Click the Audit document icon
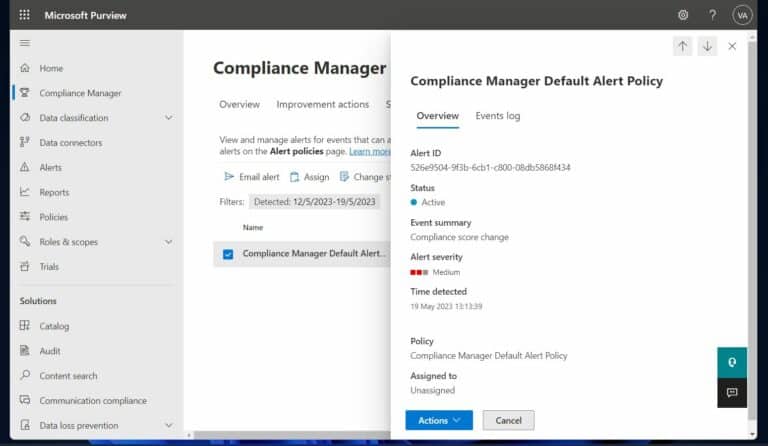 coord(25,351)
